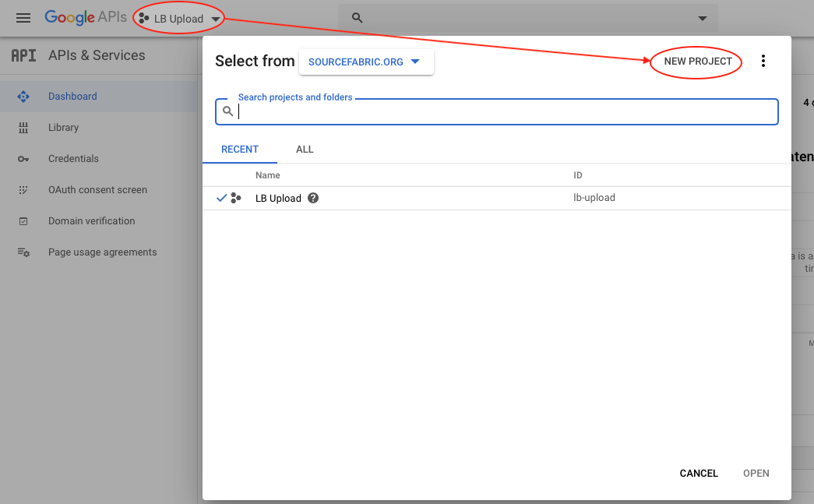The image size is (814, 504).
Task: Click the ID column header
Action: click(578, 175)
